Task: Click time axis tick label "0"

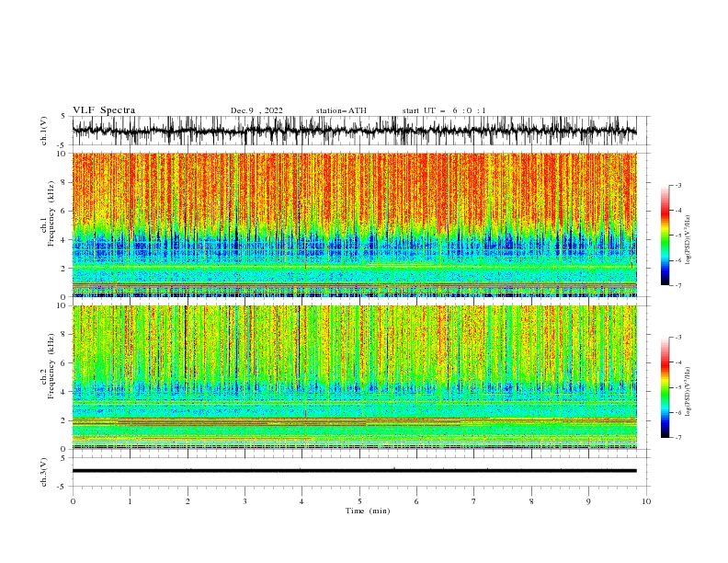Action: (x=73, y=501)
